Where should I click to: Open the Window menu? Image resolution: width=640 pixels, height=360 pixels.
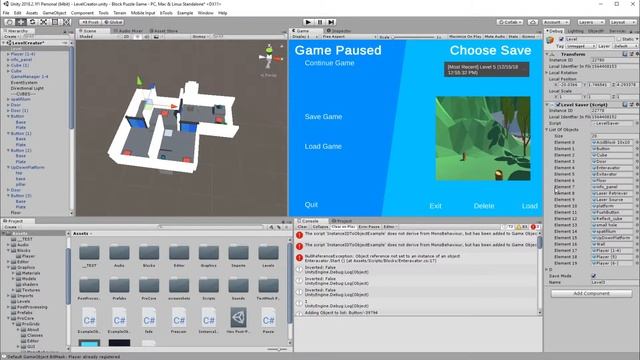pyautogui.click(x=205, y=13)
